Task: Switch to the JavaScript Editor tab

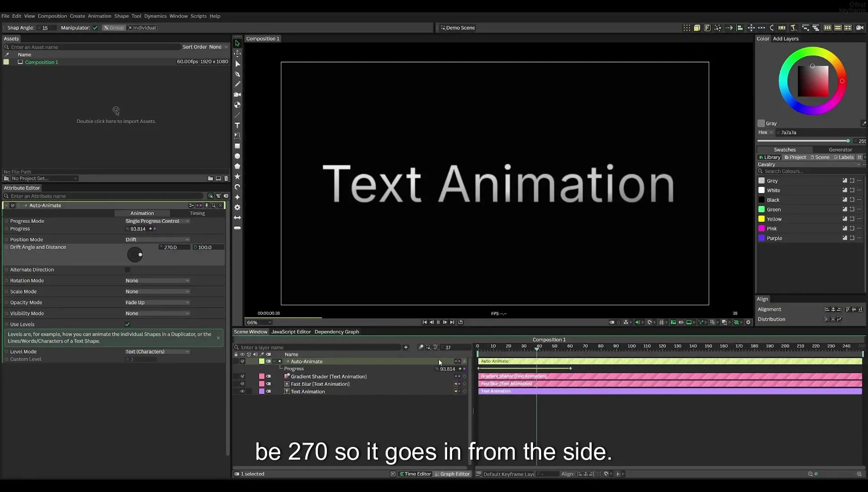Action: pyautogui.click(x=291, y=332)
